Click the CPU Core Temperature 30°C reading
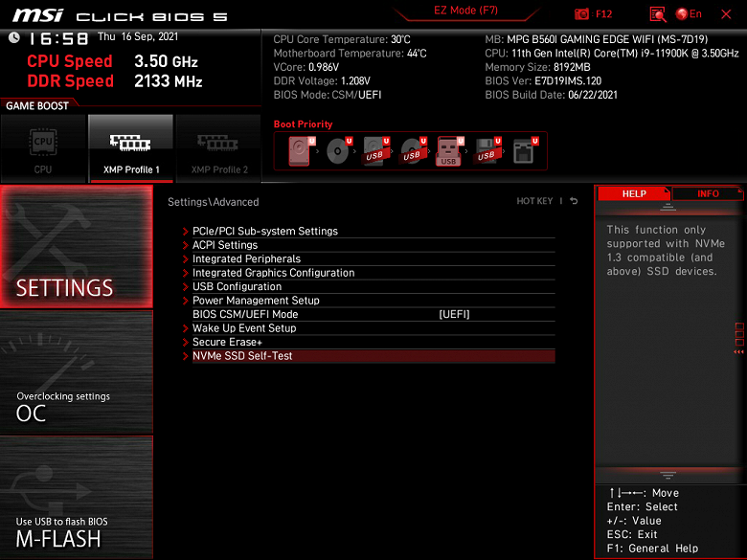The height and width of the screenshot is (560, 747). pyautogui.click(x=342, y=39)
